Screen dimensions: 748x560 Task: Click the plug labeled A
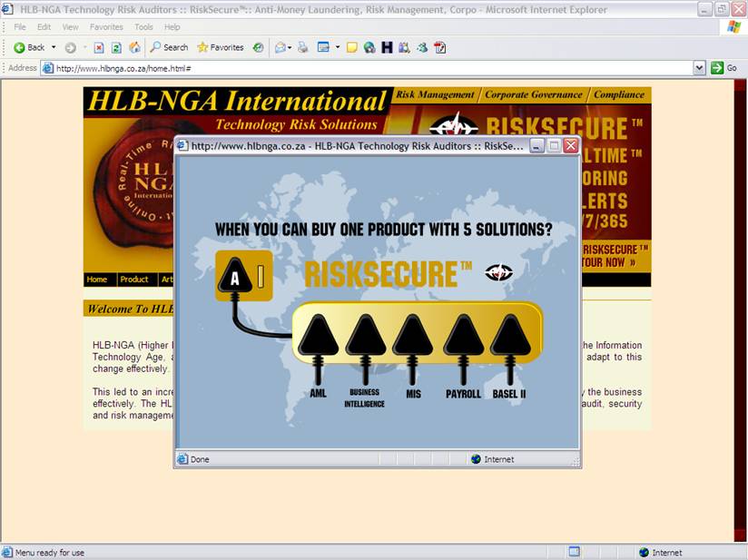coord(235,276)
